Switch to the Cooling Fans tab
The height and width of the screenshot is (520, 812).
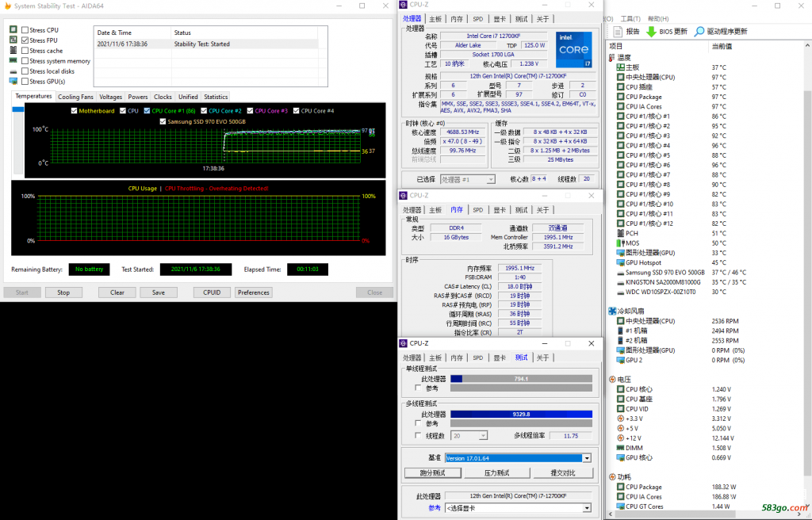pyautogui.click(x=75, y=97)
